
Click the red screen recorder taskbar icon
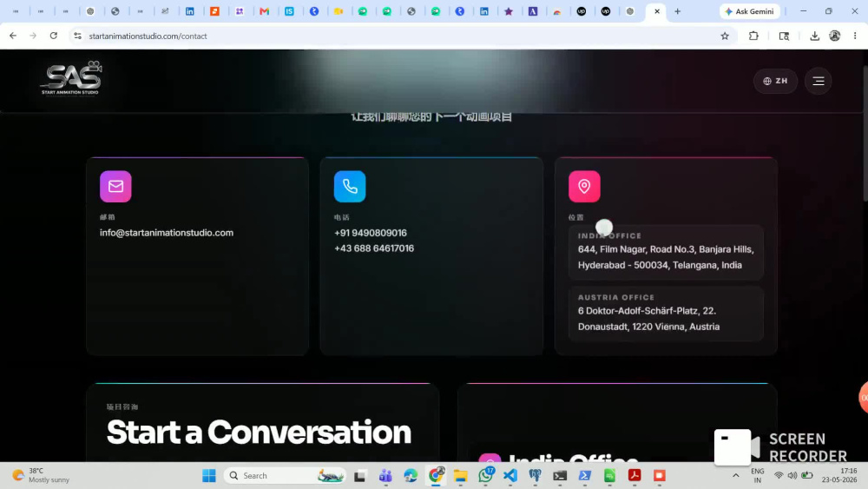[x=660, y=476]
